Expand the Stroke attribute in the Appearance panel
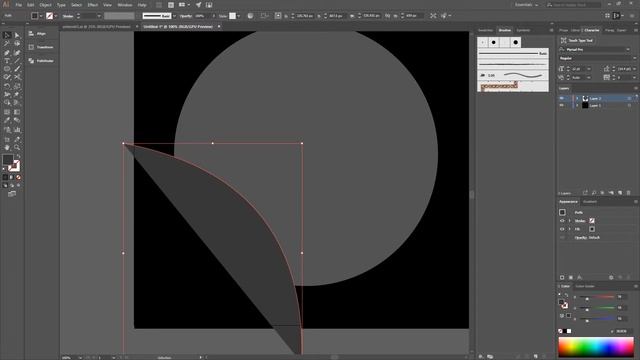The width and height of the screenshot is (640, 360). 569,221
